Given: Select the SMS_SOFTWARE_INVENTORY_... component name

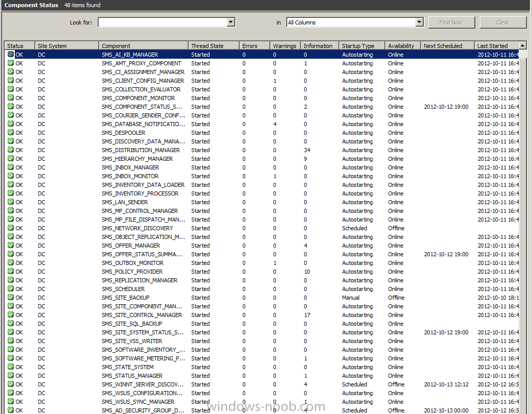Looking at the screenshot, I should [x=143, y=349].
